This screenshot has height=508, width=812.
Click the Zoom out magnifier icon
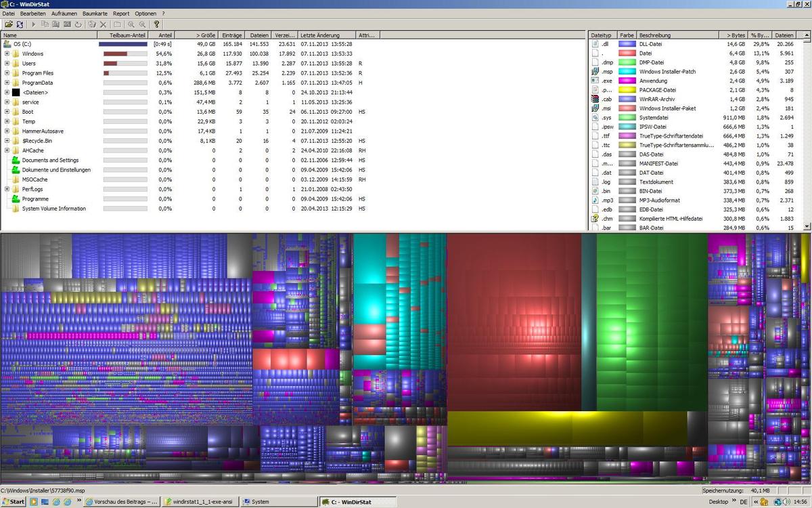click(142, 24)
